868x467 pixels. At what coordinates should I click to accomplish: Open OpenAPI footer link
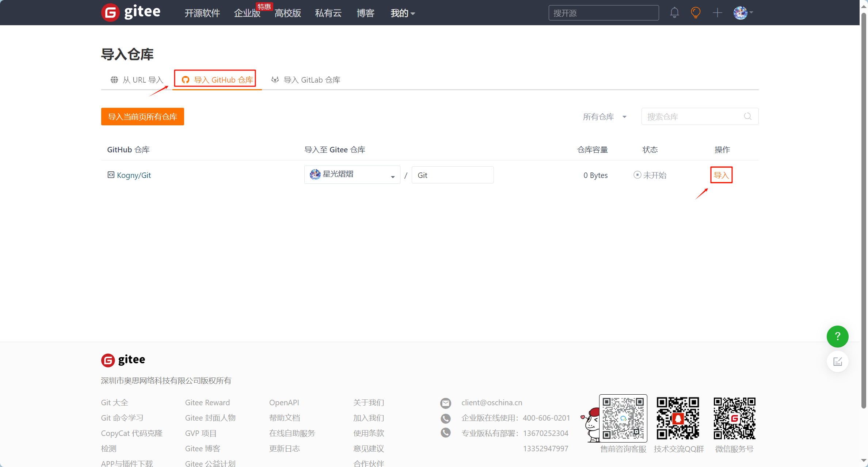(x=284, y=402)
